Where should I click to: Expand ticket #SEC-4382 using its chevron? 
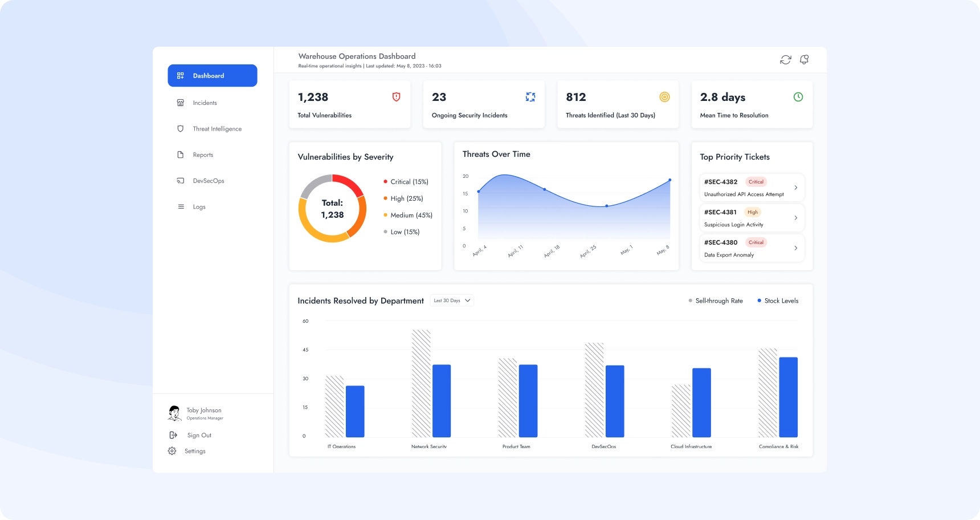pyautogui.click(x=796, y=188)
